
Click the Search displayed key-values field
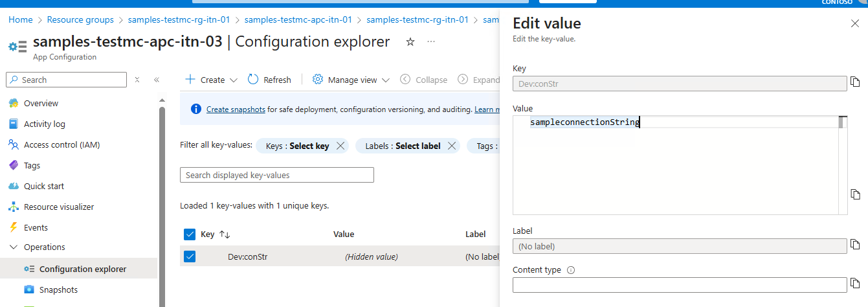pos(276,175)
